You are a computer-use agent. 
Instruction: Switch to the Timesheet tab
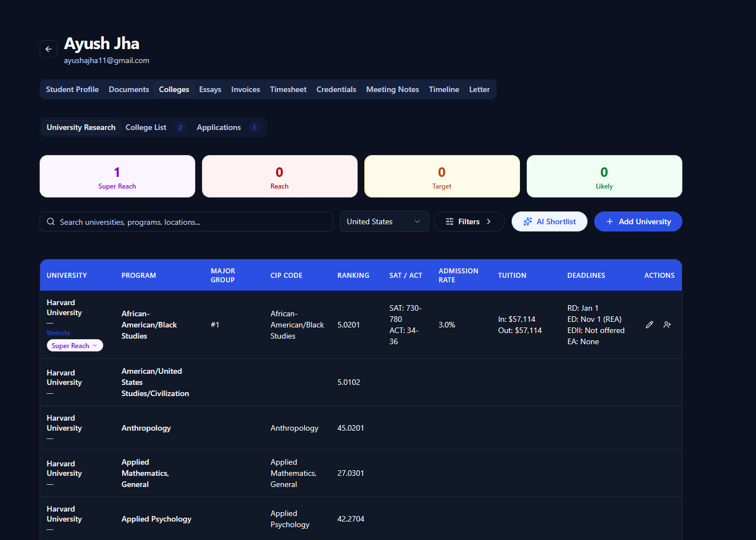point(288,89)
